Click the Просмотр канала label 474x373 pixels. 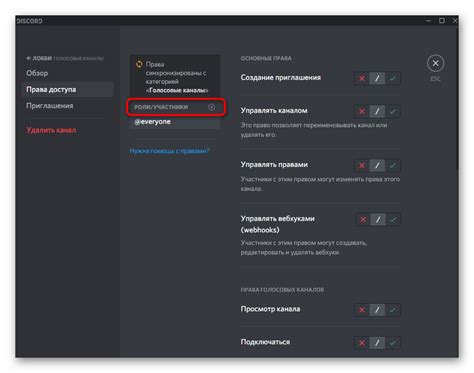(x=270, y=309)
